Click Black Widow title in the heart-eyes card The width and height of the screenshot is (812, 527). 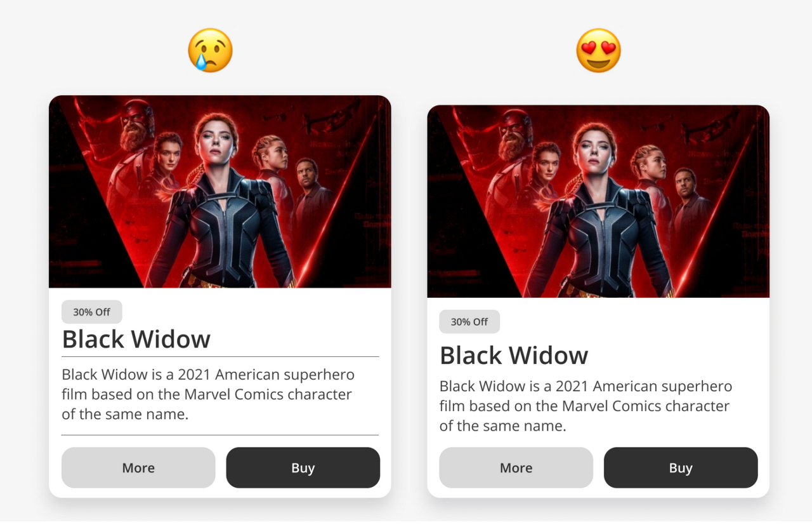pos(514,355)
